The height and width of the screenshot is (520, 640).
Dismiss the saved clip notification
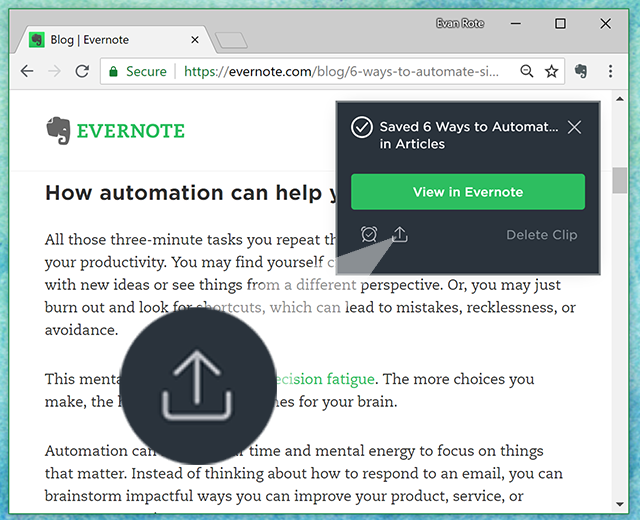[574, 127]
